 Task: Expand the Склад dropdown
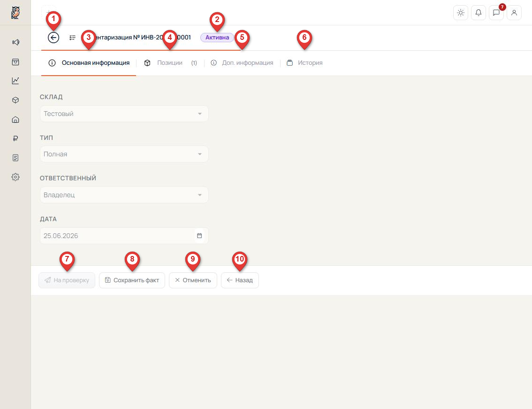(124, 114)
